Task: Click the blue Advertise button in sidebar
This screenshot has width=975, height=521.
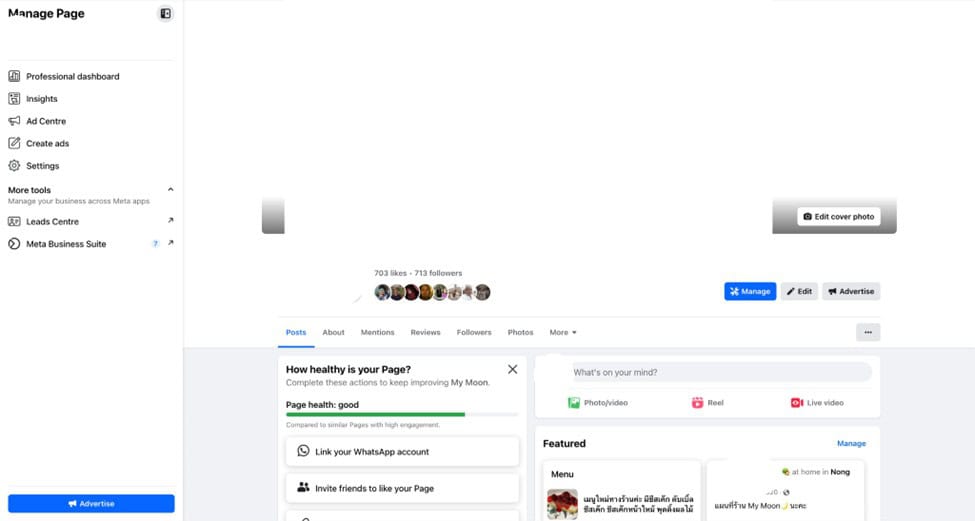Action: click(91, 504)
